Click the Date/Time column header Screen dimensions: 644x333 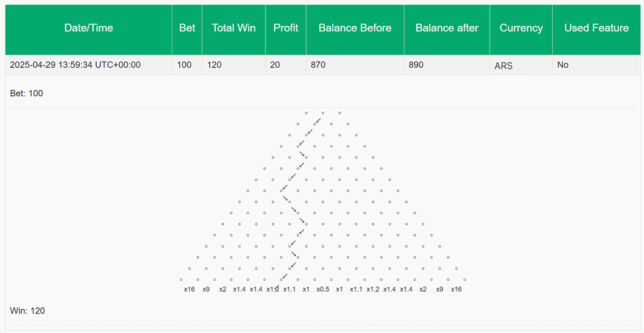pyautogui.click(x=88, y=28)
